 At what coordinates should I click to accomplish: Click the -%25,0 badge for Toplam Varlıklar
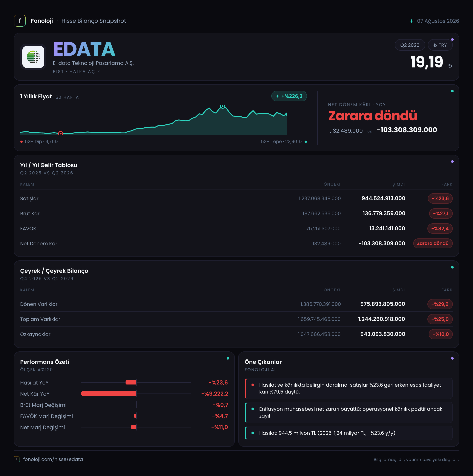(x=440, y=319)
